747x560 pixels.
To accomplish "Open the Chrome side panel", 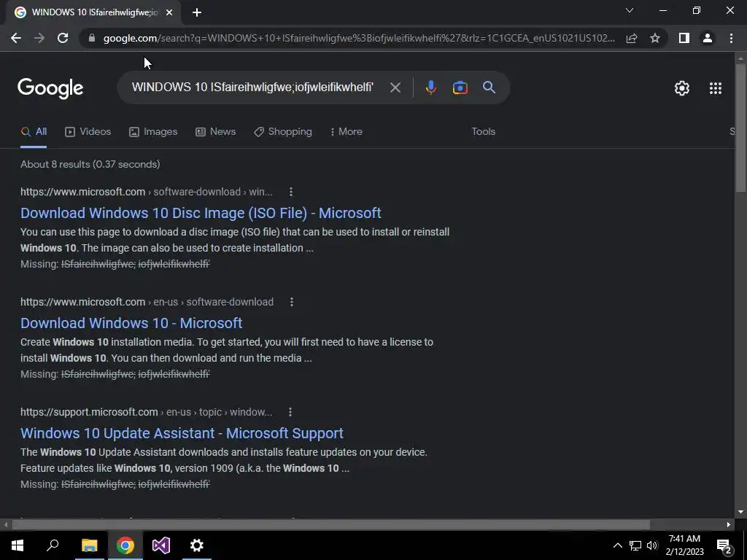I will [x=684, y=38].
